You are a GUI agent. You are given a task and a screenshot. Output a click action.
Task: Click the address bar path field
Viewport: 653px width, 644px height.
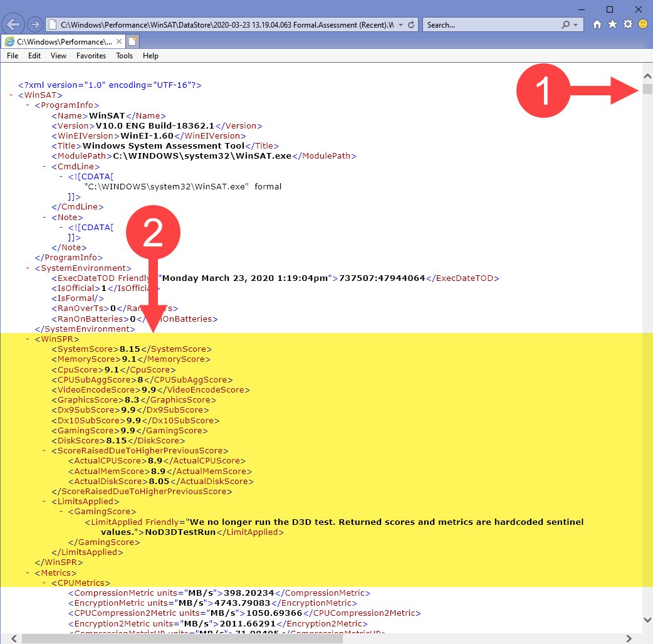(227, 25)
